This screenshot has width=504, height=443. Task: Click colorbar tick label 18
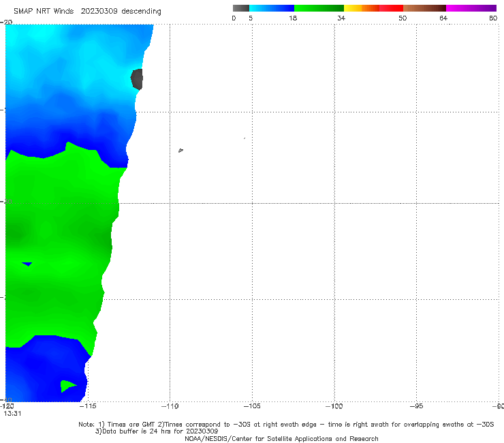(x=293, y=18)
